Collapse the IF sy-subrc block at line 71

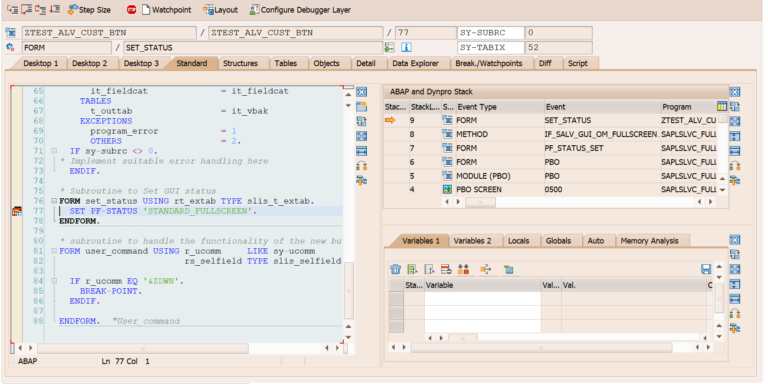(54, 151)
